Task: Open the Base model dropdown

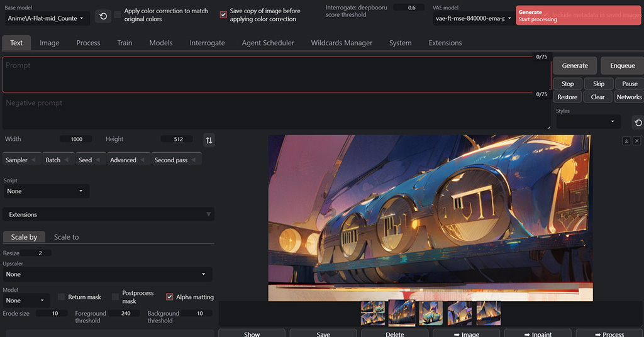Action: click(x=47, y=18)
